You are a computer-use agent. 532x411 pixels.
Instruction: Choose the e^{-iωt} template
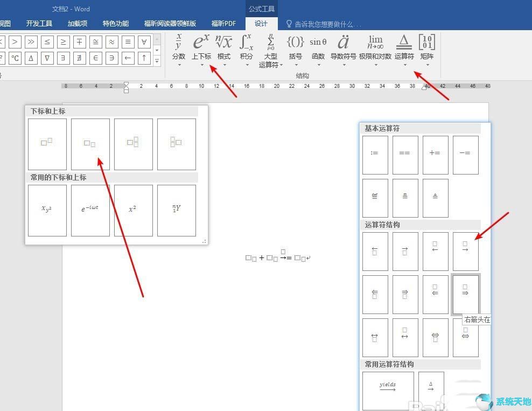point(90,210)
